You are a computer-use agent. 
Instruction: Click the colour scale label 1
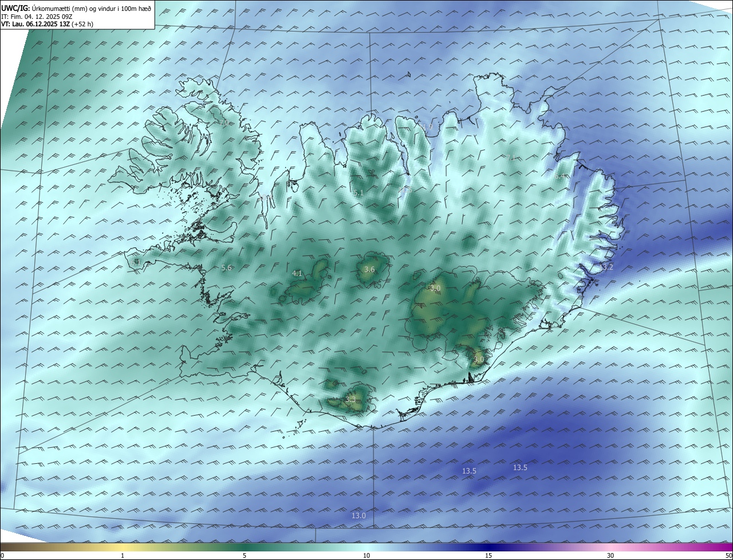123,555
